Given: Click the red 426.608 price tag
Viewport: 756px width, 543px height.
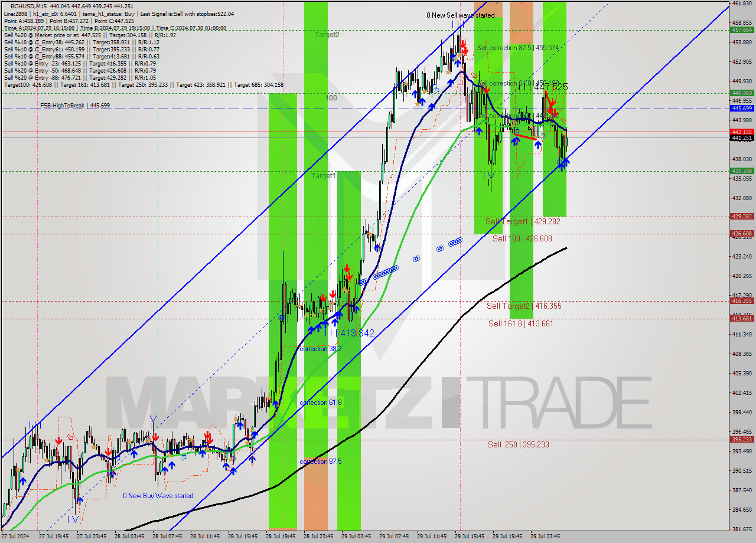Looking at the screenshot, I should pos(742,234).
